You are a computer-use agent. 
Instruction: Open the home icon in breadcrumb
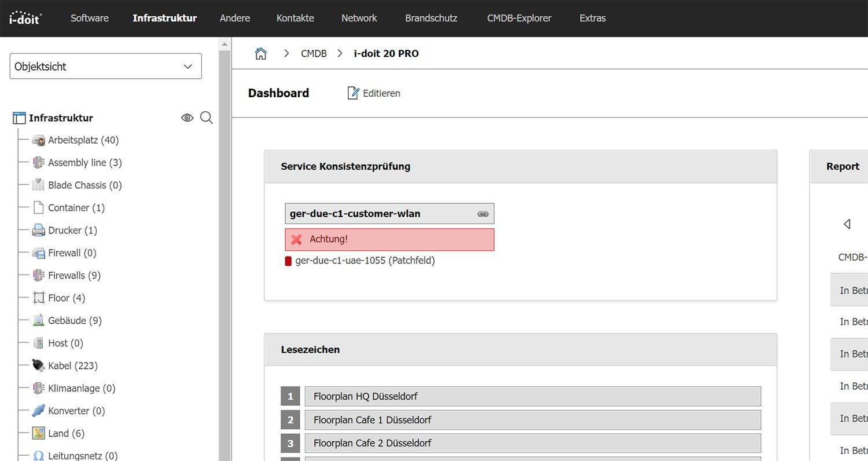tap(261, 54)
